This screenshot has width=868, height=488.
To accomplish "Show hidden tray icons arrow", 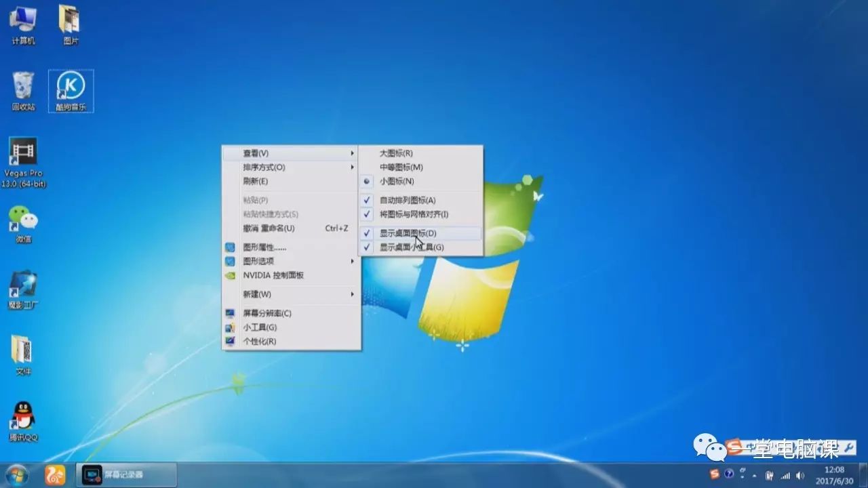I will point(755,475).
